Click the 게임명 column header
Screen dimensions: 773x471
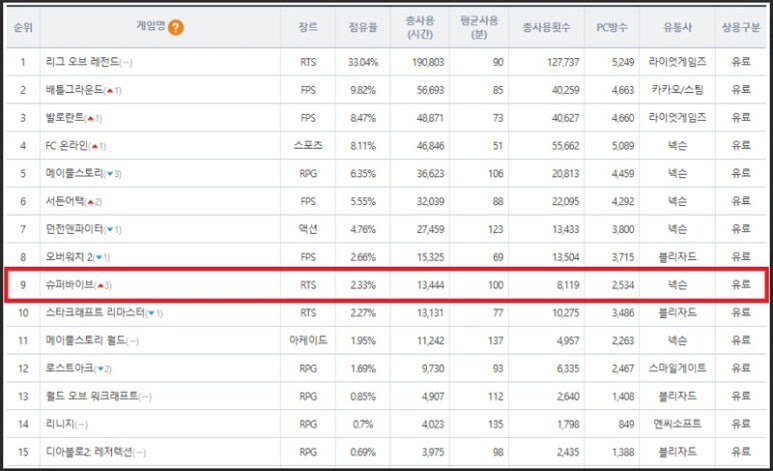pyautogui.click(x=151, y=26)
